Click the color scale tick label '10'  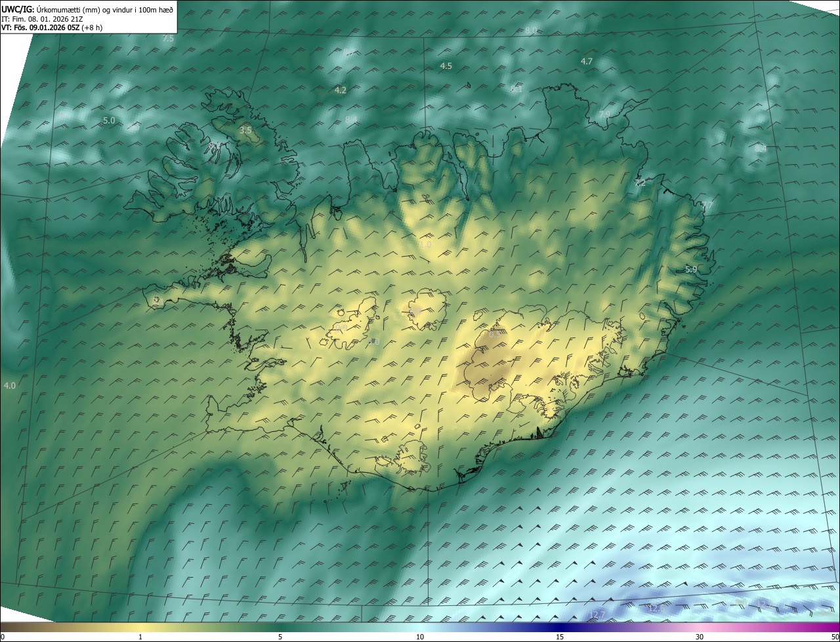420,637
